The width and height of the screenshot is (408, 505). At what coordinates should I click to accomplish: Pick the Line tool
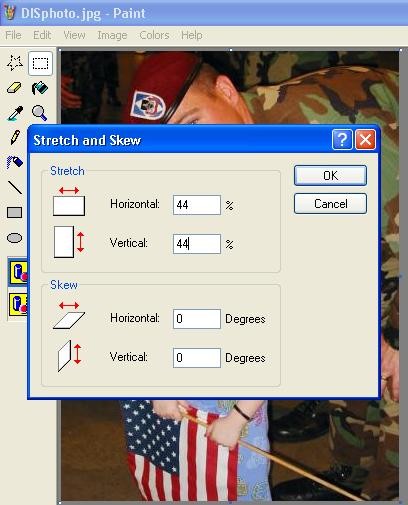(x=15, y=187)
